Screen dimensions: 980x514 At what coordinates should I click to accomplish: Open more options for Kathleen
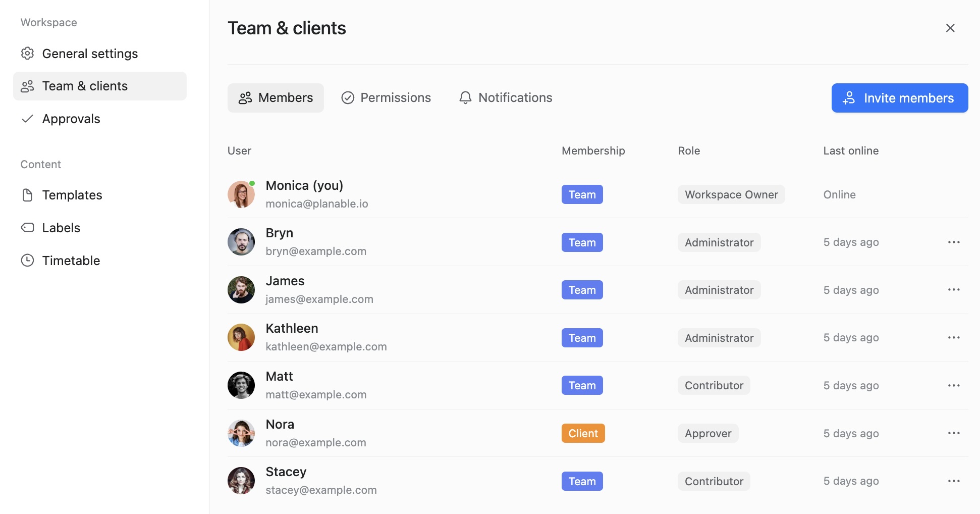coord(954,338)
